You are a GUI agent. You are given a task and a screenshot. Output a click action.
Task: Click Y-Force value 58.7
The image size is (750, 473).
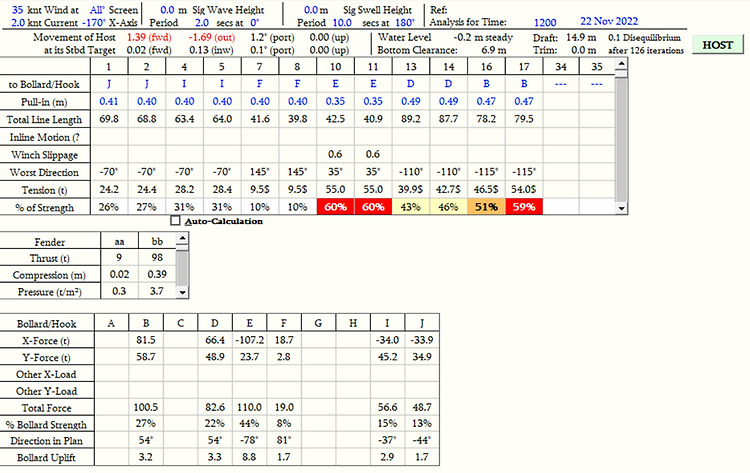pyautogui.click(x=145, y=357)
